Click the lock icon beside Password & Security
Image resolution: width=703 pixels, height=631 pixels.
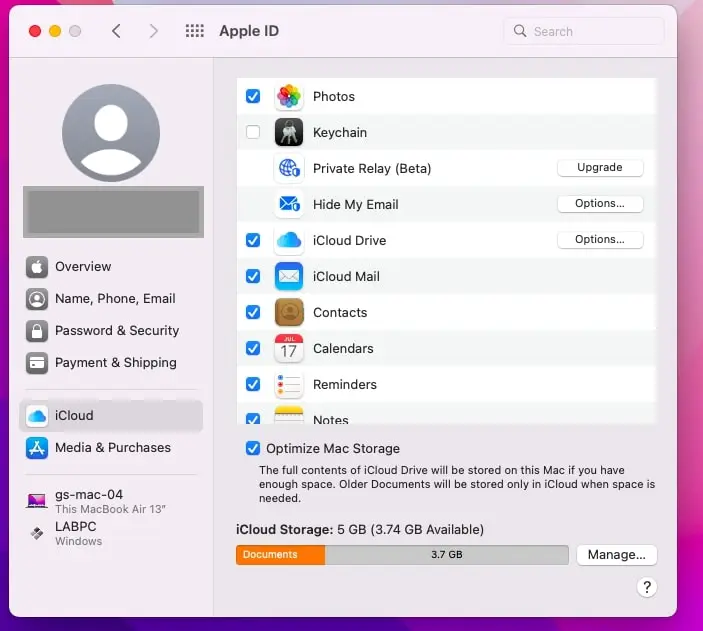point(37,331)
